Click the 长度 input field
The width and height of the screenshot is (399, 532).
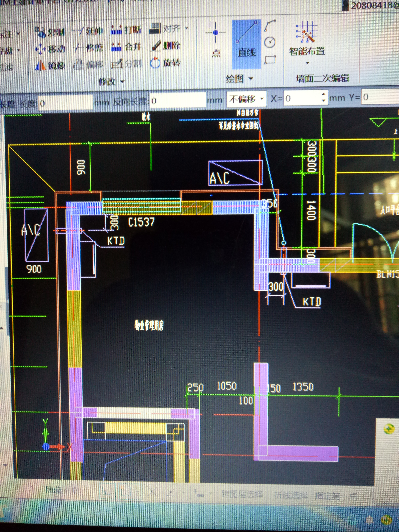point(66,103)
